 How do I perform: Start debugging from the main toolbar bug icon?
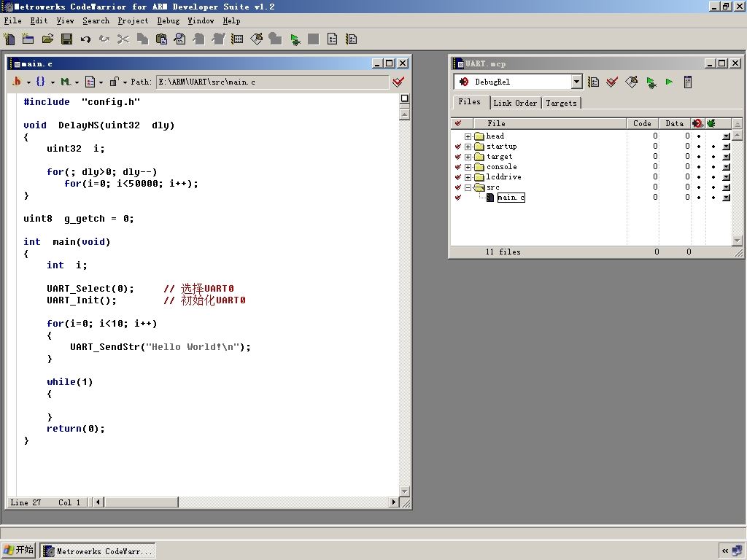[x=295, y=39]
